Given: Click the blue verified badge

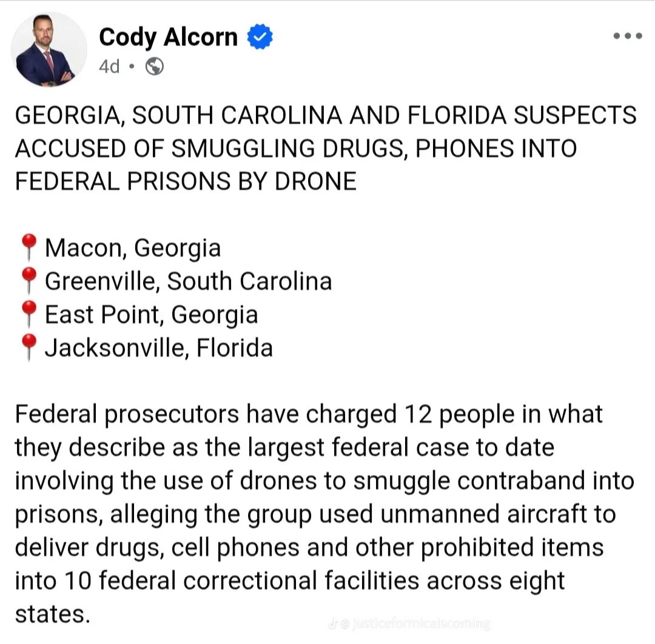Looking at the screenshot, I should (x=260, y=37).
